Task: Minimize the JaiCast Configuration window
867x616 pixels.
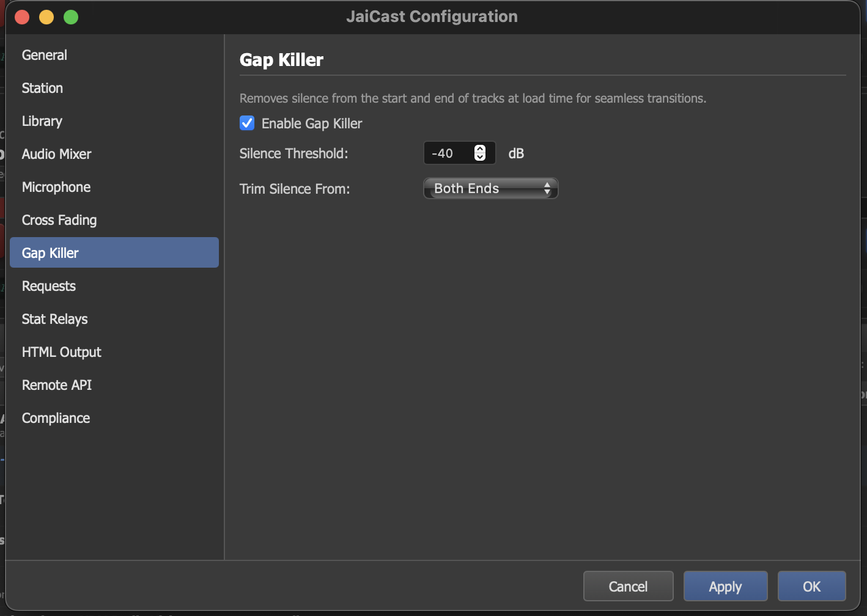Action: pos(46,17)
